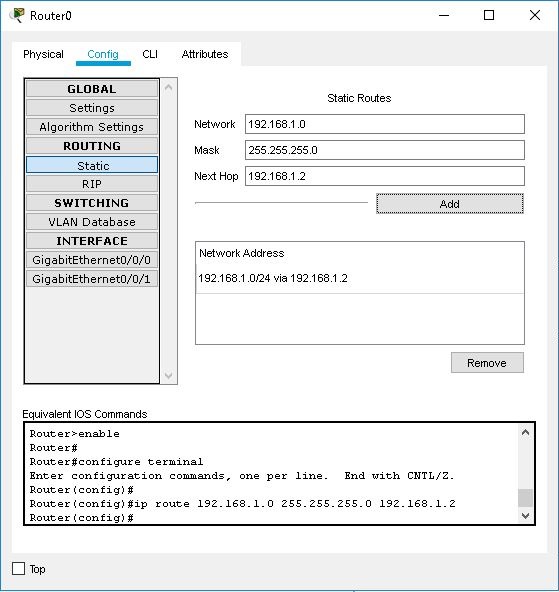The width and height of the screenshot is (559, 592).
Task: Click IOS commands scroll up arrow
Action: (525, 433)
